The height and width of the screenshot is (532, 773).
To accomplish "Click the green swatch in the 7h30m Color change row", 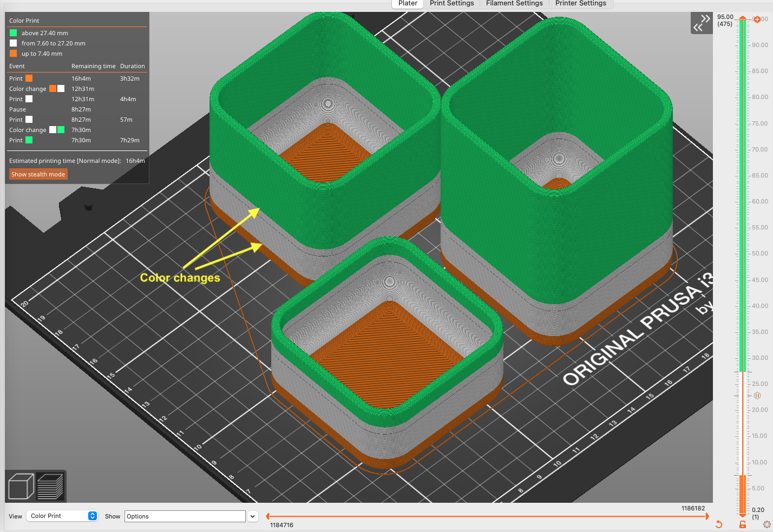I will (x=61, y=129).
